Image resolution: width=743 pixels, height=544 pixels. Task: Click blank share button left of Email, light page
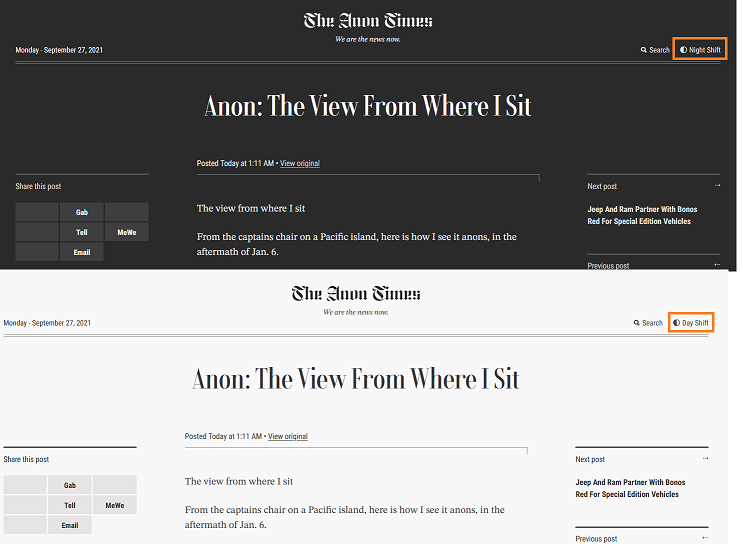pyautogui.click(x=25, y=525)
